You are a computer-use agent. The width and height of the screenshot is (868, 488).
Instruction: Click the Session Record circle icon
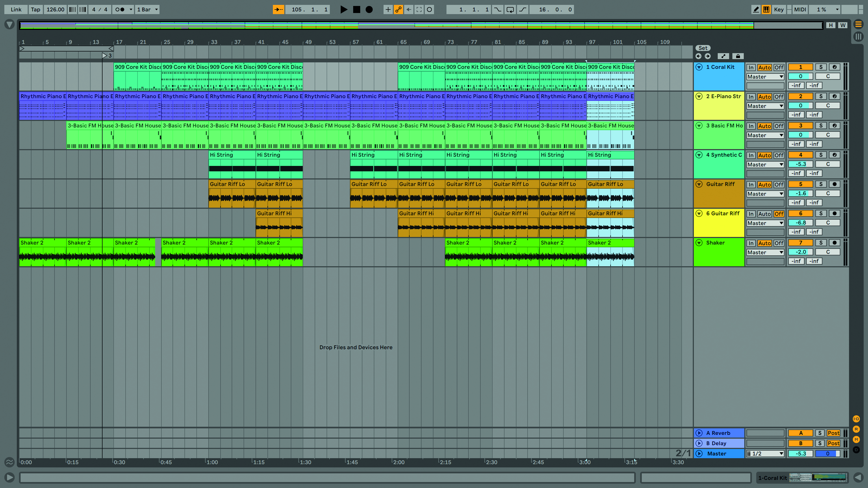429,9
